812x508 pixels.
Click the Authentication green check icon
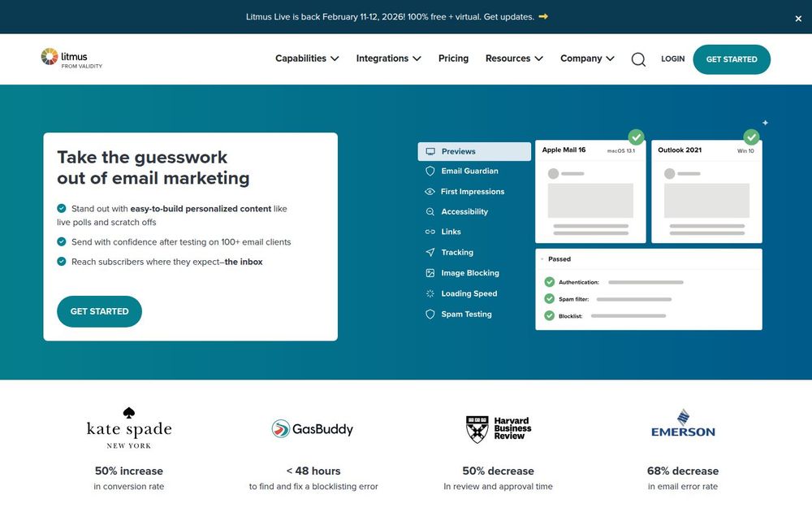[x=550, y=282]
